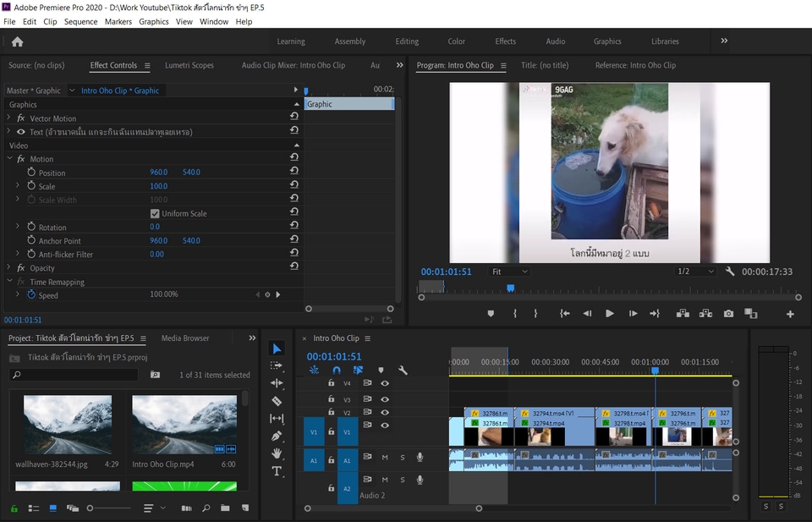Hide video track V3 output
This screenshot has width=812, height=522.
(385, 398)
